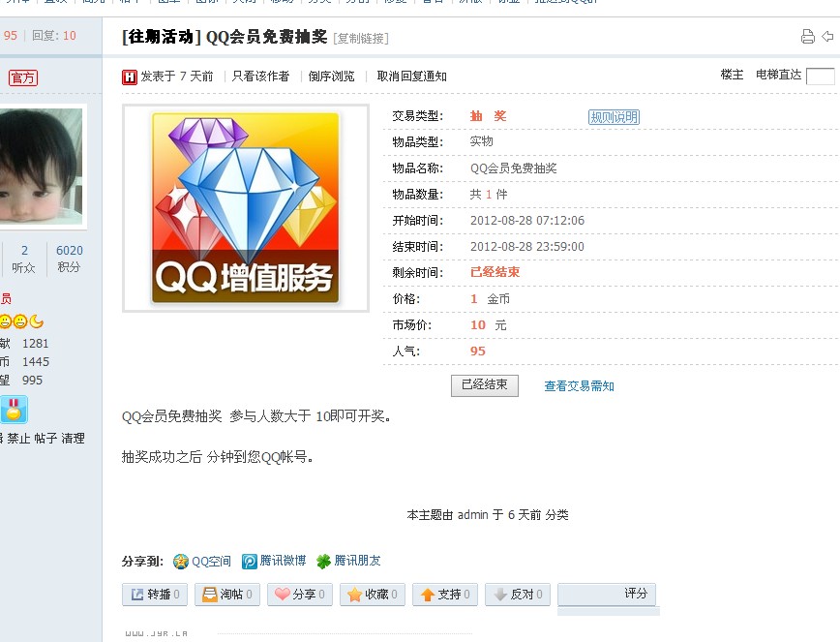Click the item name QQ会员免费抽奖 value
Image resolution: width=840 pixels, height=642 pixels.
coord(513,168)
